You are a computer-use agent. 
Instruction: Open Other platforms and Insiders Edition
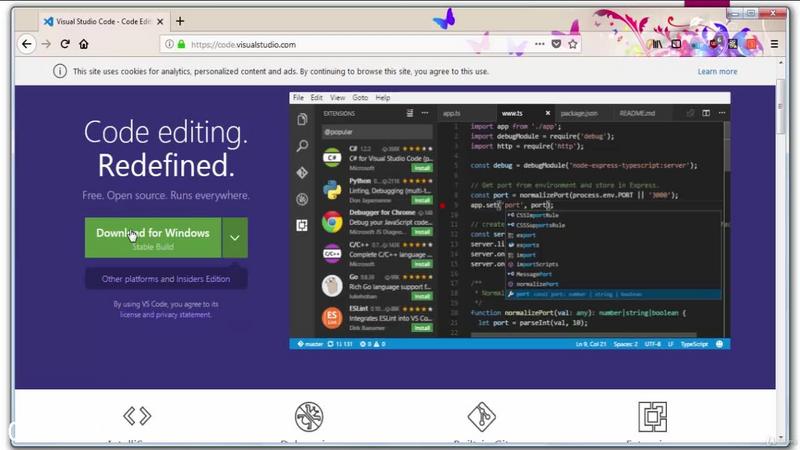coord(166,279)
